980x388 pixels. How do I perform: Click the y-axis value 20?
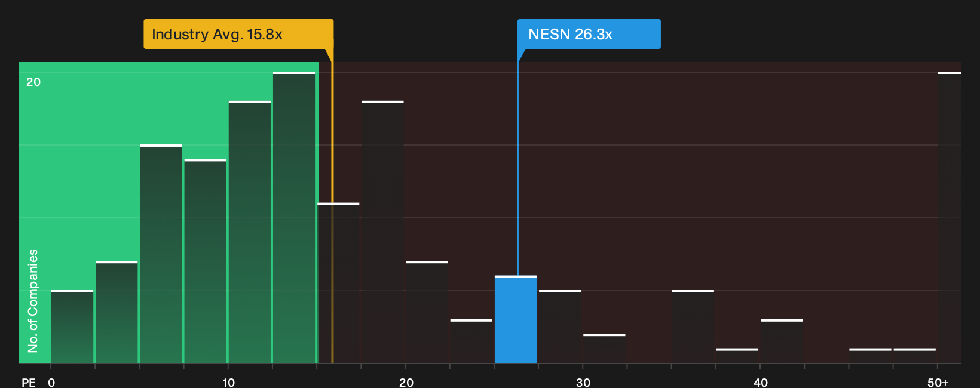[x=33, y=82]
